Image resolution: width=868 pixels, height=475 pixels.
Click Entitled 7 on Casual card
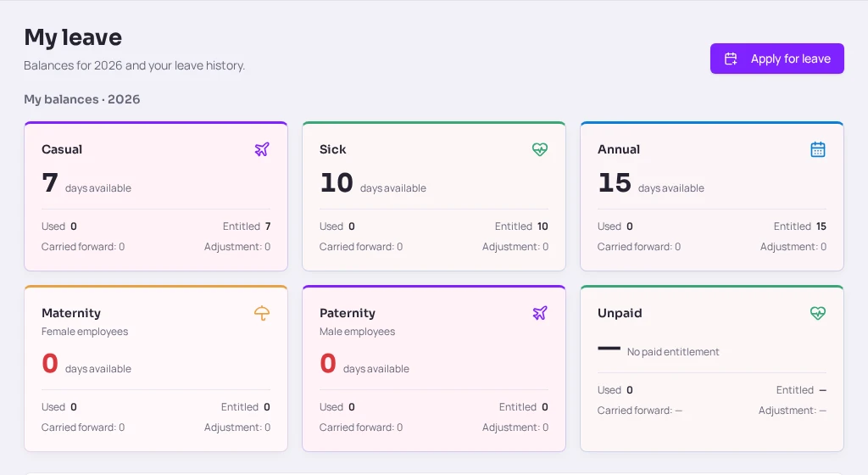[x=247, y=226]
